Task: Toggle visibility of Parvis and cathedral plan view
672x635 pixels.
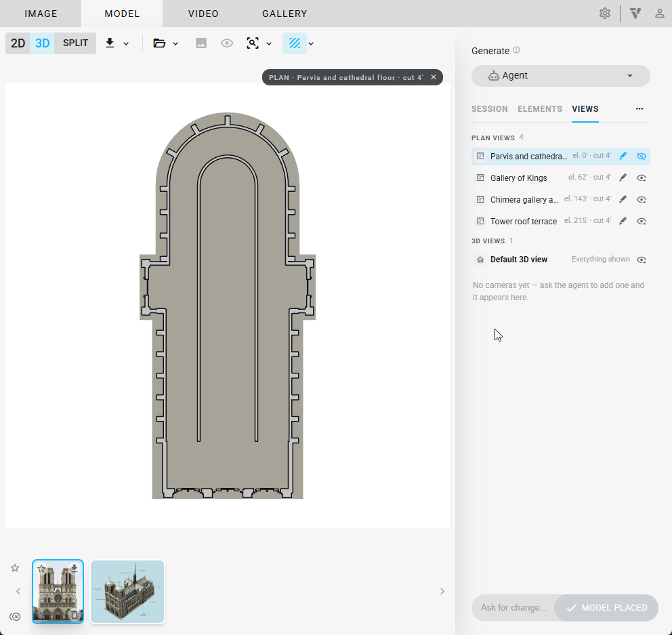Action: pos(642,156)
